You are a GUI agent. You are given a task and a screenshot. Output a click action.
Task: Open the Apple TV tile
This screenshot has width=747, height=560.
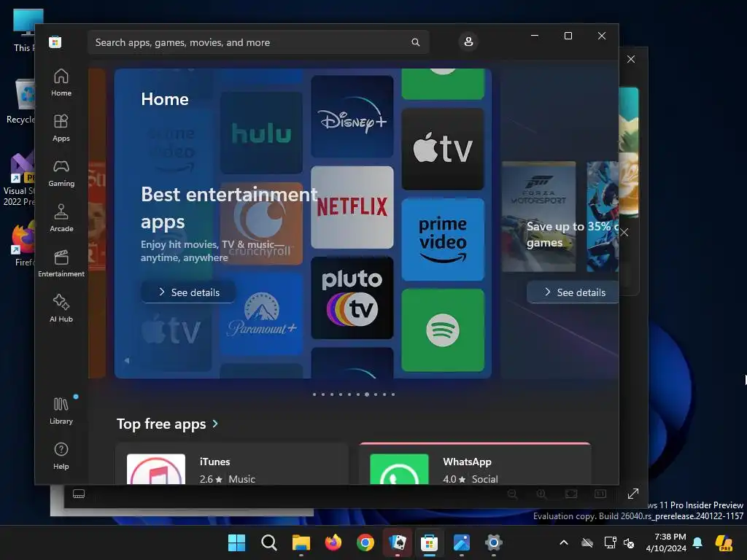pyautogui.click(x=443, y=149)
